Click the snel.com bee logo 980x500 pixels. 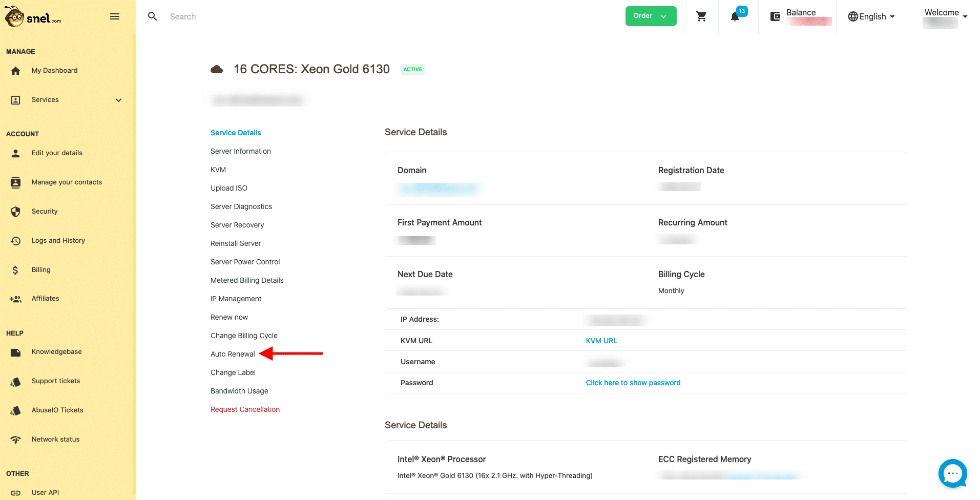point(33,17)
